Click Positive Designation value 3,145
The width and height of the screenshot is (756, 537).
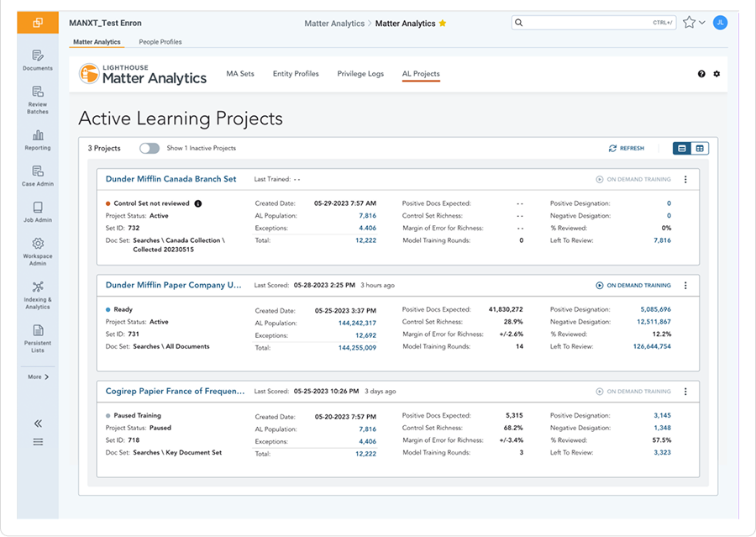click(x=663, y=415)
